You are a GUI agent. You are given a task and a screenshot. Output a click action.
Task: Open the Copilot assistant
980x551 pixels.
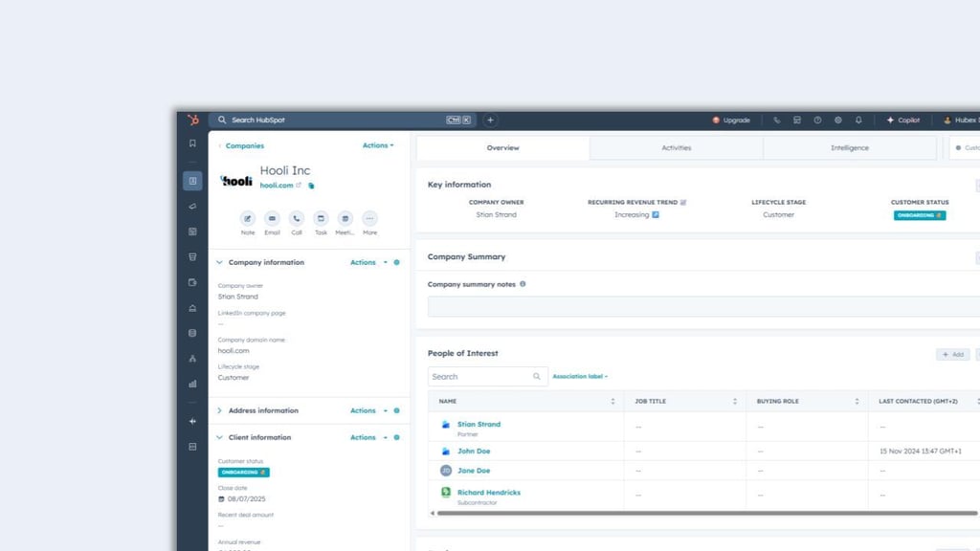(903, 120)
